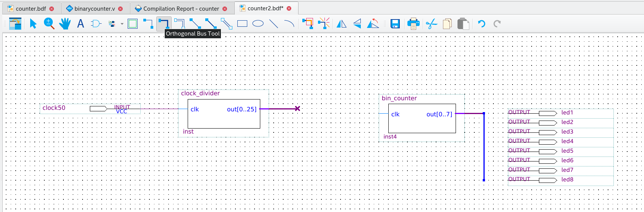Undo the last action
Image resolution: width=644 pixels, height=212 pixels.
(x=482, y=24)
